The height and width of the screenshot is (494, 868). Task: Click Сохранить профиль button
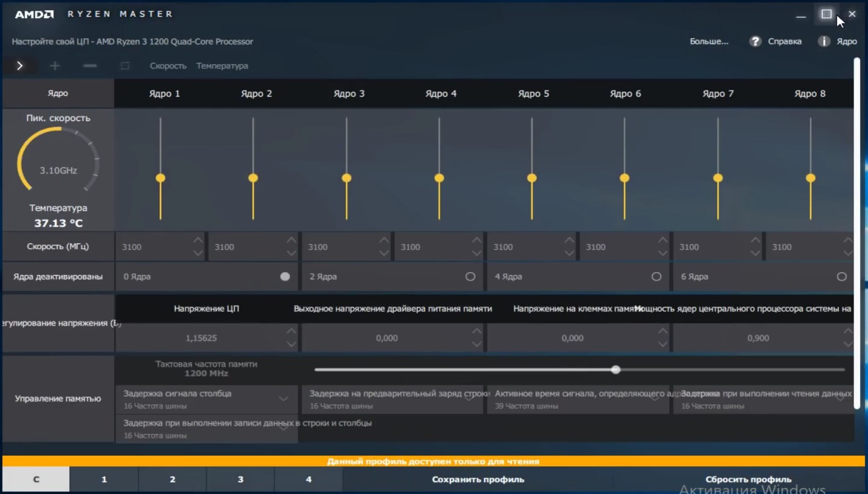(x=478, y=479)
